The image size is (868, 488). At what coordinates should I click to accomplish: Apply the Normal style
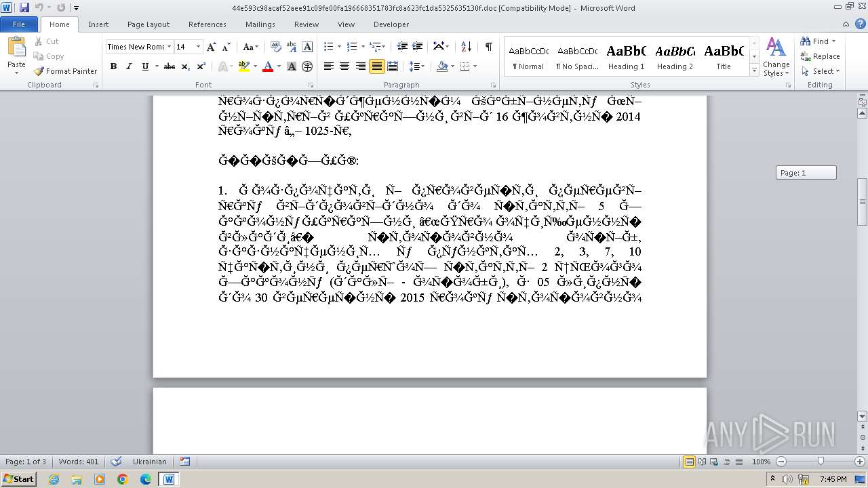528,57
